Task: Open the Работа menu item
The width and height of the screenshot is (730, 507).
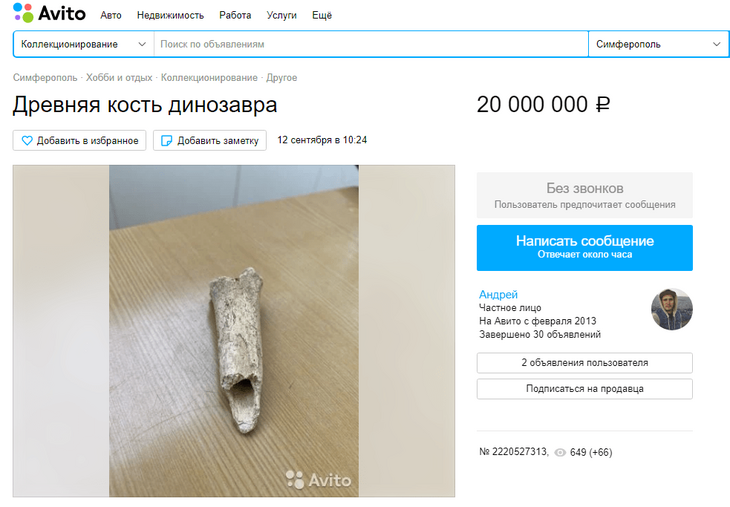Action: click(235, 16)
